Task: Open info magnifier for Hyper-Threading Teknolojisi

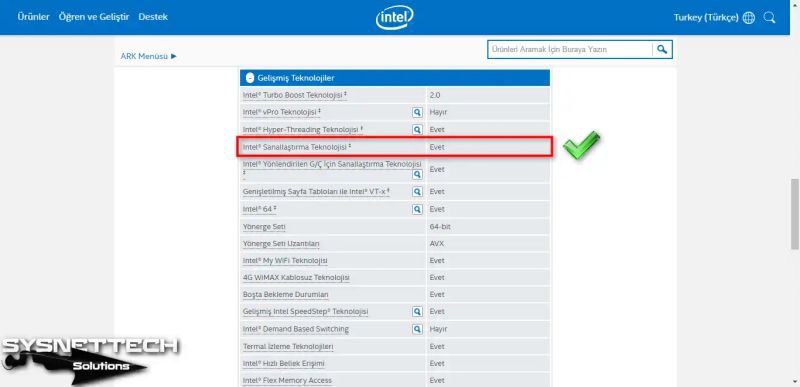Action: (x=417, y=130)
